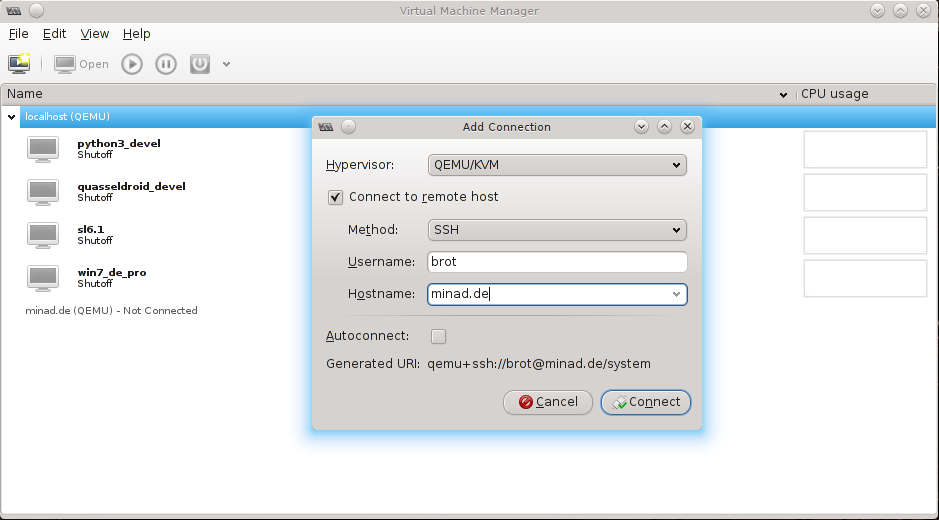
Task: Click the win7_de_pro CPU usage graph
Action: click(865, 279)
